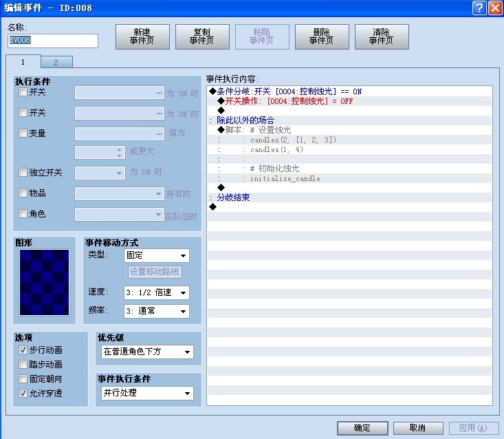Image resolution: width=504 pixels, height=439 pixels.
Task: Click 设置移动路线 button
Action: pos(155,272)
